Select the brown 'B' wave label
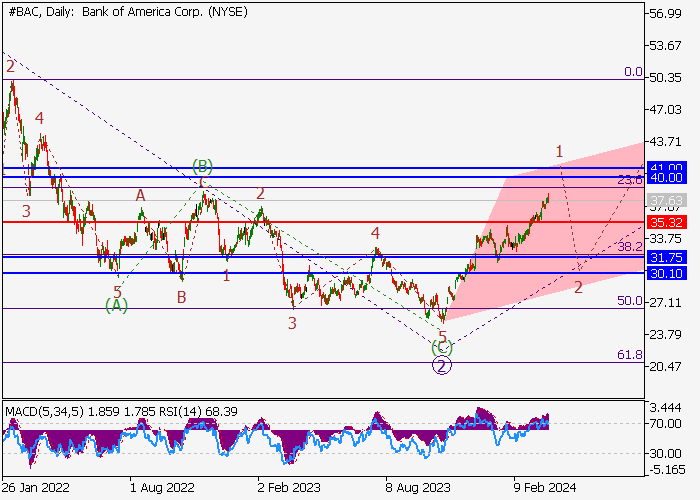This screenshot has width=700, height=500. 181,298
